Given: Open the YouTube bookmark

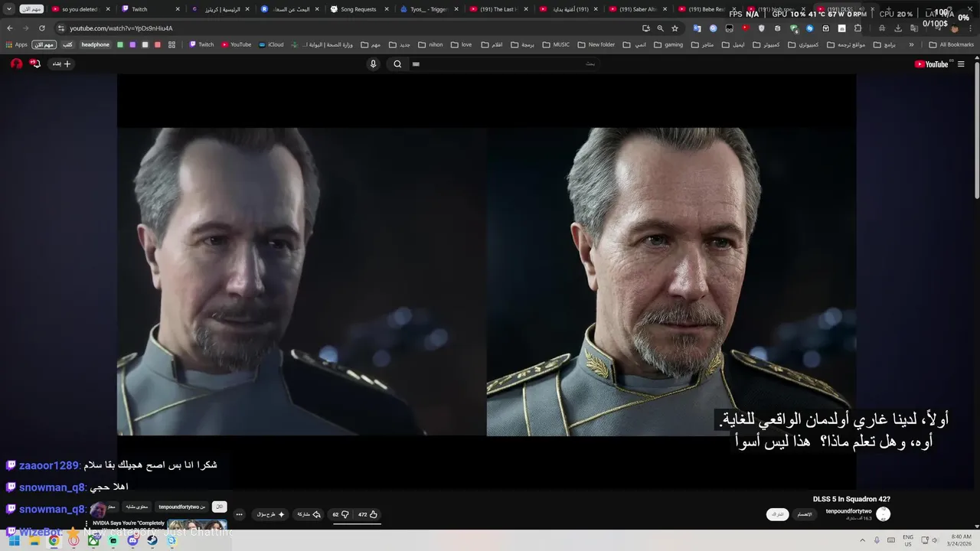Looking at the screenshot, I should click(x=237, y=44).
